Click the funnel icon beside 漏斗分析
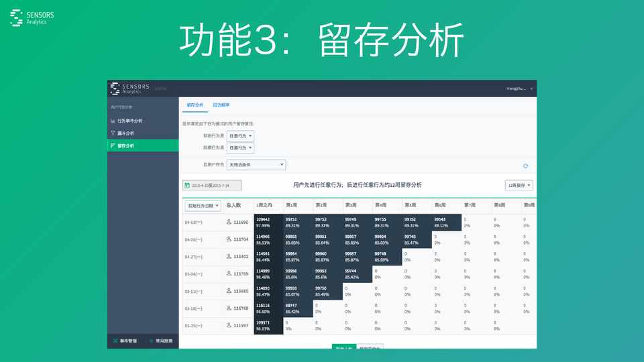The height and width of the screenshot is (362, 644). [x=113, y=133]
